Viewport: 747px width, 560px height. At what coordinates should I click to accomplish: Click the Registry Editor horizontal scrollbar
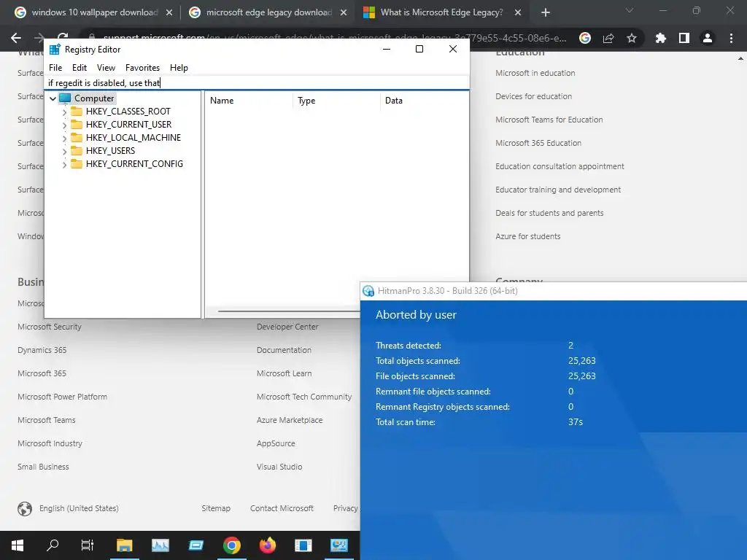pyautogui.click(x=288, y=311)
